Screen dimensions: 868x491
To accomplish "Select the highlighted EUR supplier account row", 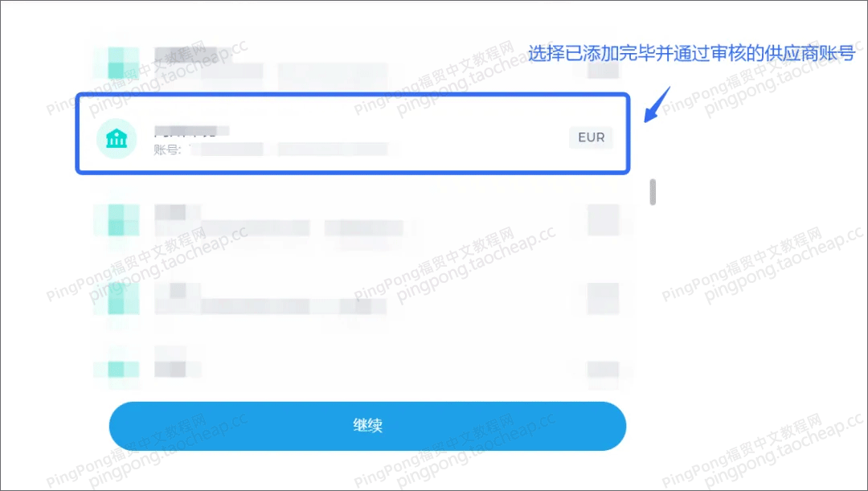I will (x=353, y=133).
